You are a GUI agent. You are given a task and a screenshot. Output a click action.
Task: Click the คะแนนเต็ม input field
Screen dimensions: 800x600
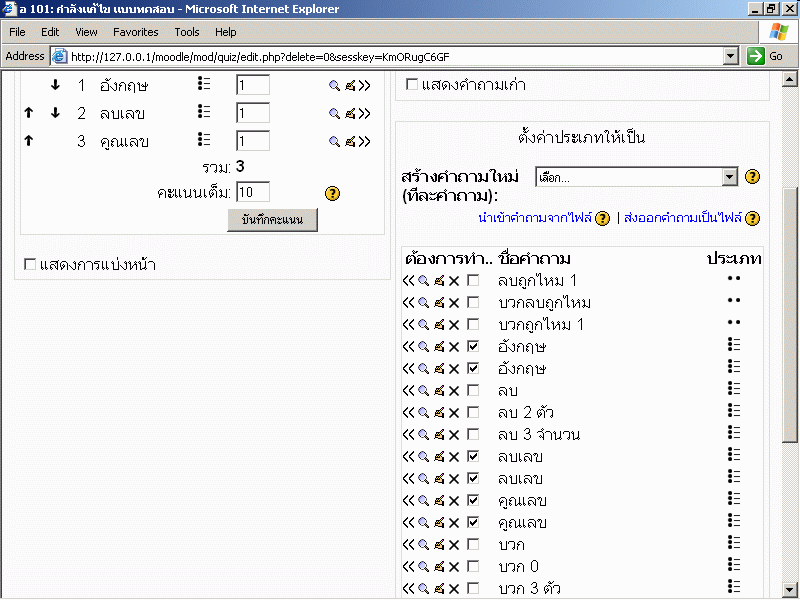tap(253, 192)
